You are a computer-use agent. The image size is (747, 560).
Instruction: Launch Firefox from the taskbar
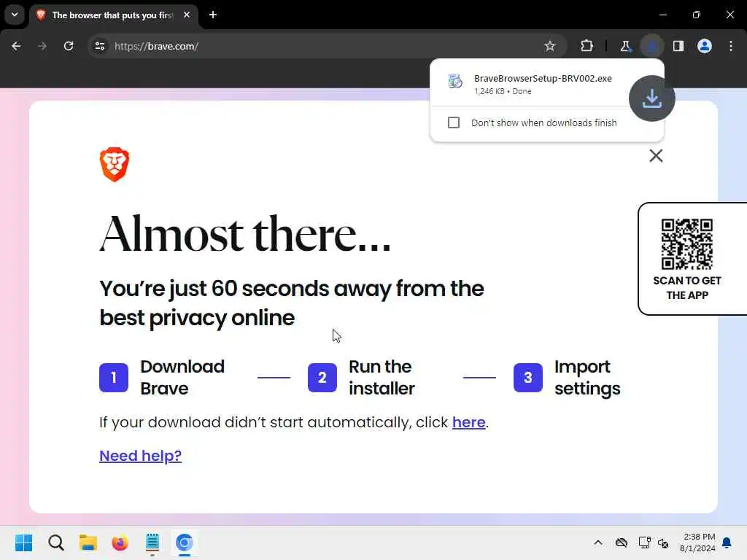[x=120, y=542]
